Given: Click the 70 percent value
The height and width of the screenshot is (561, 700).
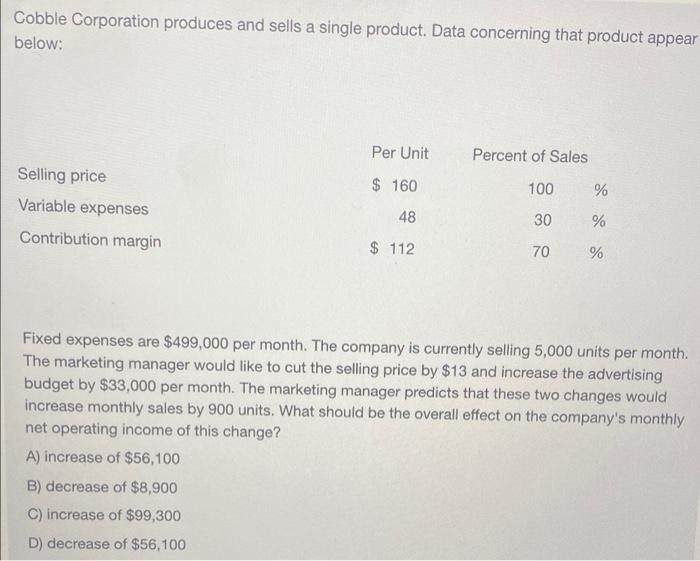Looking at the screenshot, I should click(x=541, y=252).
